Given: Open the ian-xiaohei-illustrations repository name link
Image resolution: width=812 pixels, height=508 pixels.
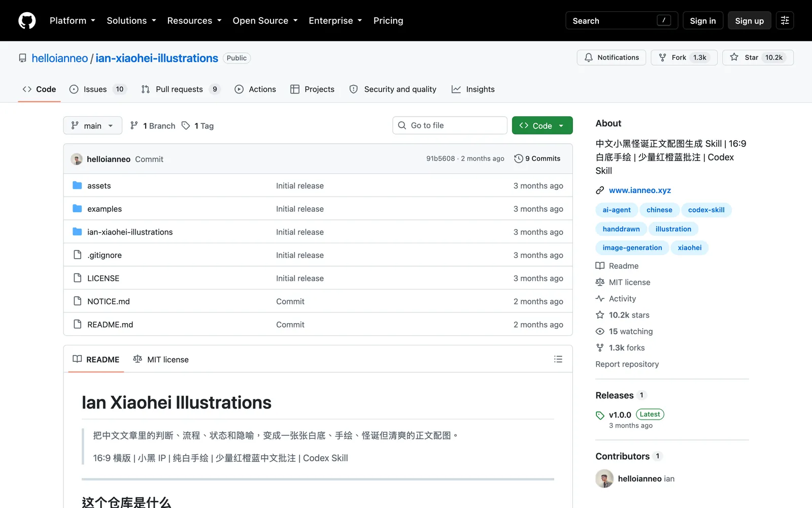Looking at the screenshot, I should click(x=157, y=58).
